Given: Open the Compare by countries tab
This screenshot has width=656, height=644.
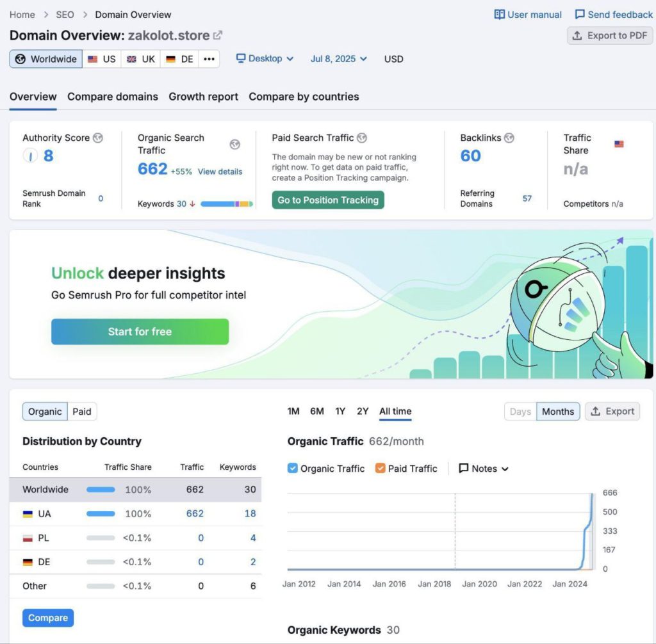Looking at the screenshot, I should 304,97.
